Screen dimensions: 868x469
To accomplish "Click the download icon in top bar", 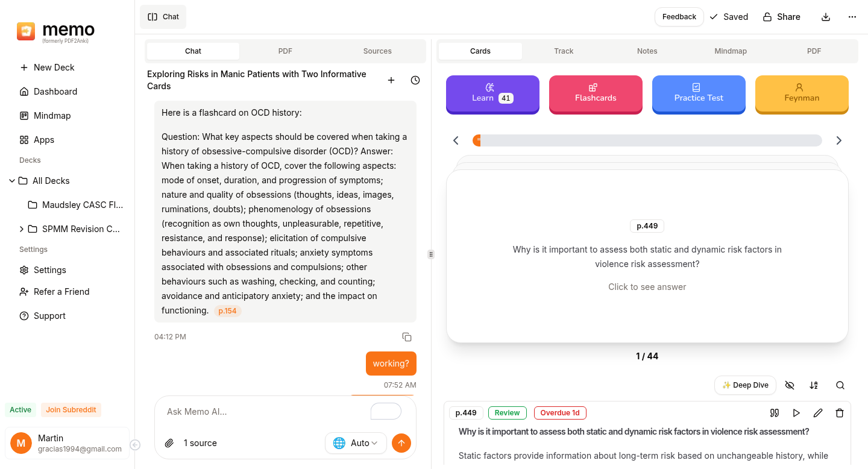I will [826, 17].
